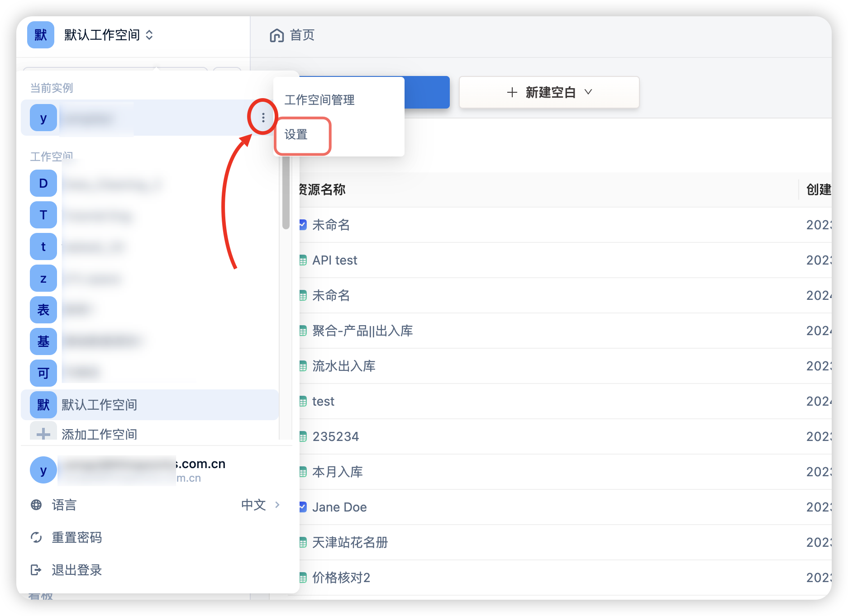Select 工作空间管理 menu entry

(319, 100)
